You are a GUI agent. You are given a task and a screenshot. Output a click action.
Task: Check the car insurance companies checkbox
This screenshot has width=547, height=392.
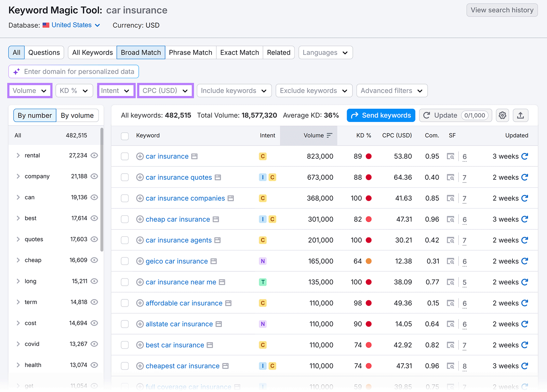click(125, 199)
